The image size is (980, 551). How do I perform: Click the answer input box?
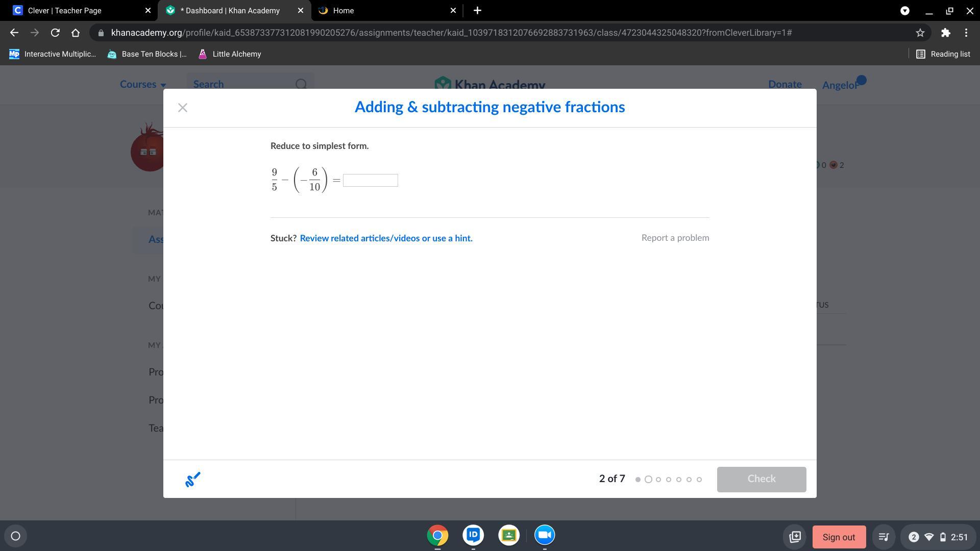click(x=371, y=180)
